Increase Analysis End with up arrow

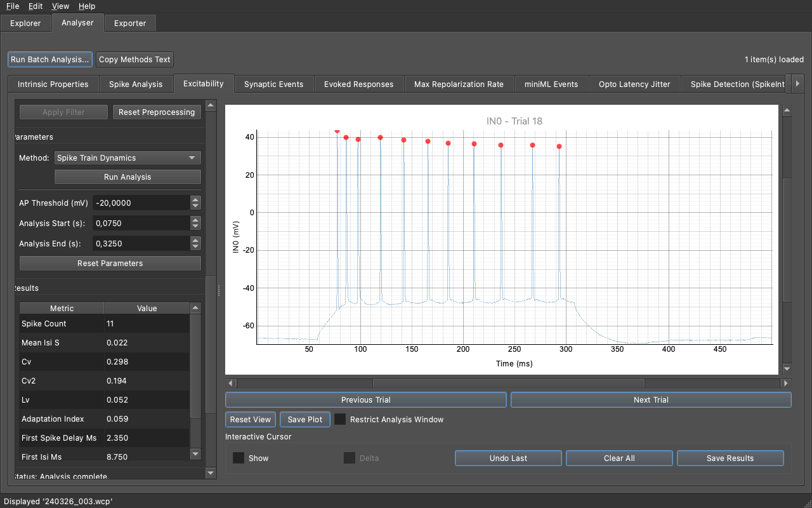[195, 240]
